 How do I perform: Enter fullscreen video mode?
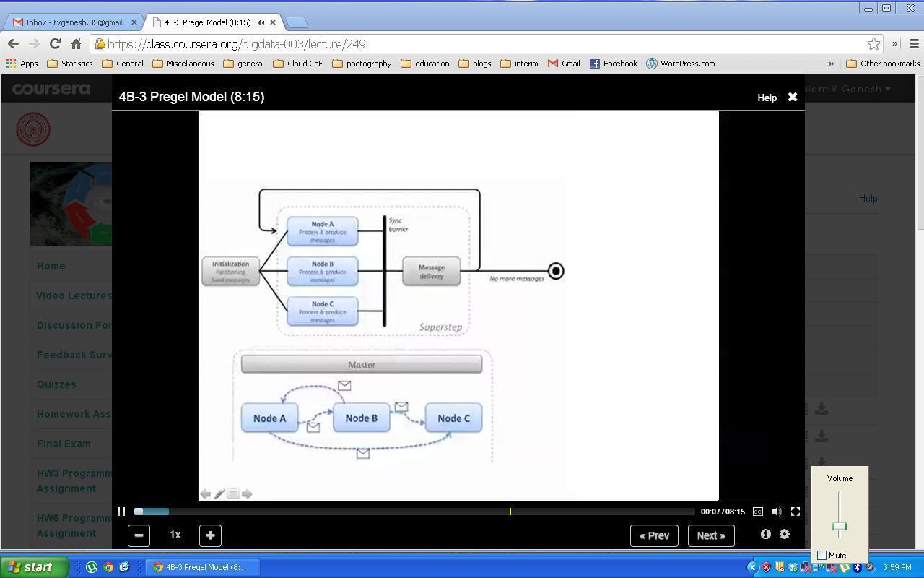[796, 512]
